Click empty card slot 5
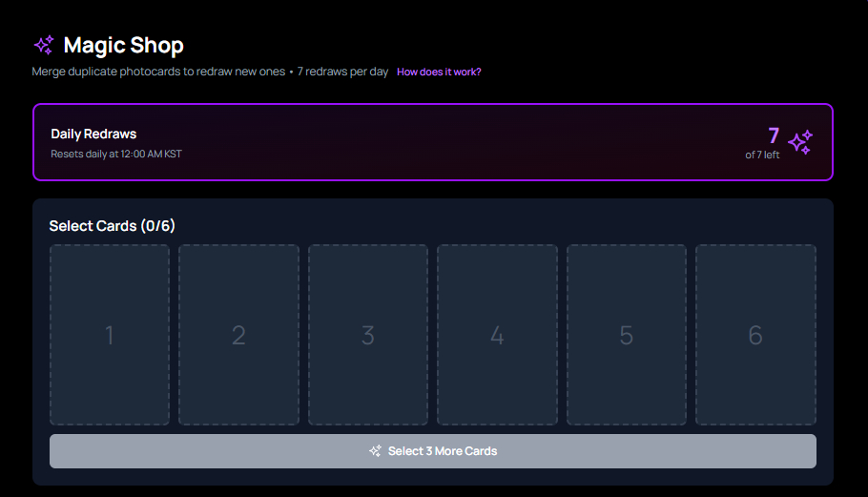868x497 pixels. [x=627, y=335]
